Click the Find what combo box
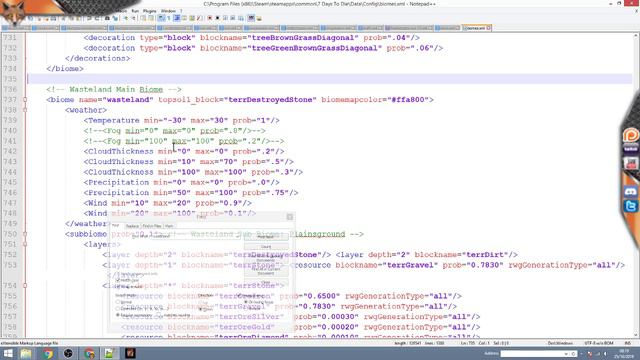This screenshot has height=360, width=640. [x=196, y=236]
